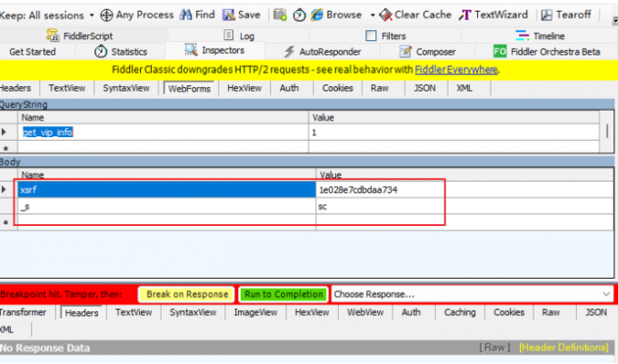Image resolution: width=618 pixels, height=364 pixels.
Task: Open the response HexView tab
Action: (x=312, y=312)
